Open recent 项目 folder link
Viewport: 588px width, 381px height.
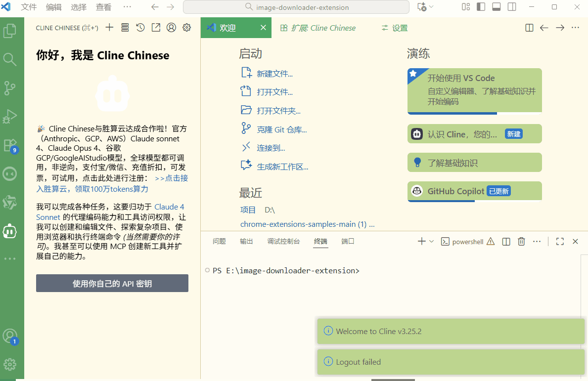[248, 210]
